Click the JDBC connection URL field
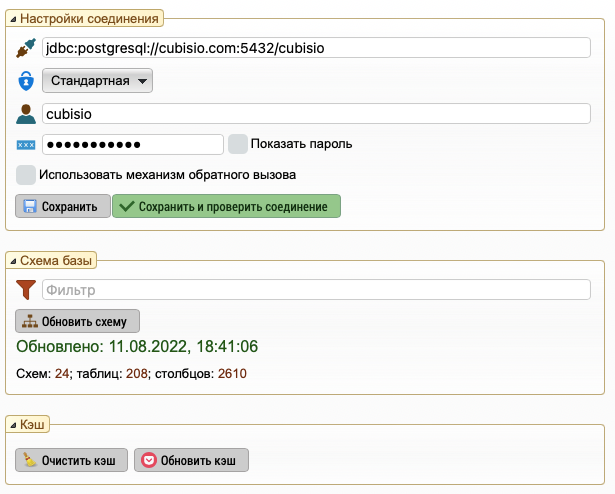Screen dimensions: 615x494 316,48
